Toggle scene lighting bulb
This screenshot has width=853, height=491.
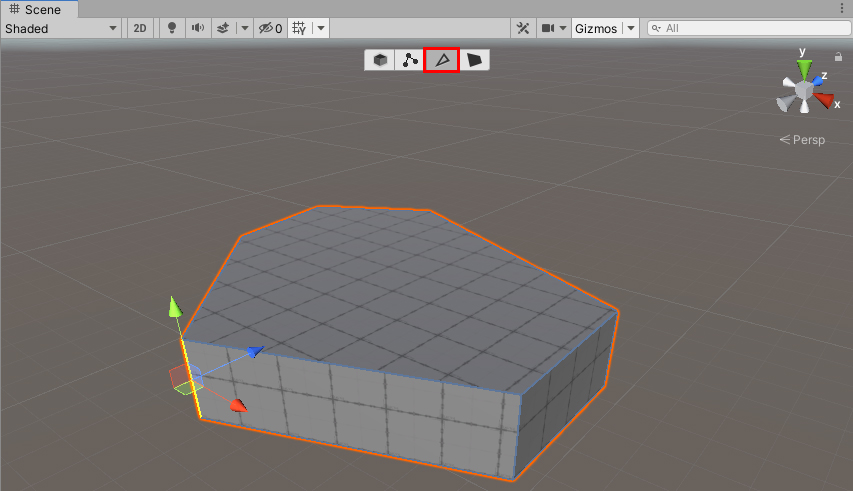[x=172, y=29]
